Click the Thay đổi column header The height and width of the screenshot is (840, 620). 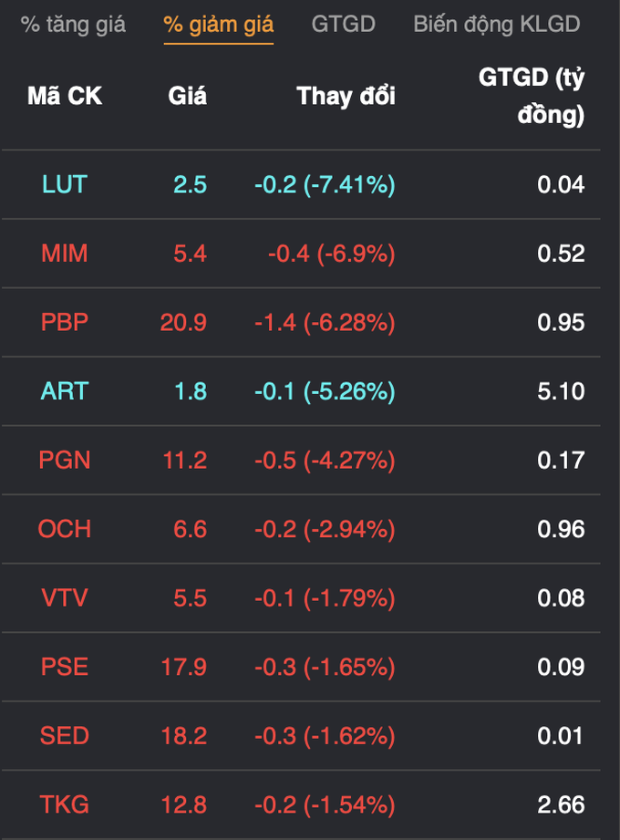coord(346,97)
